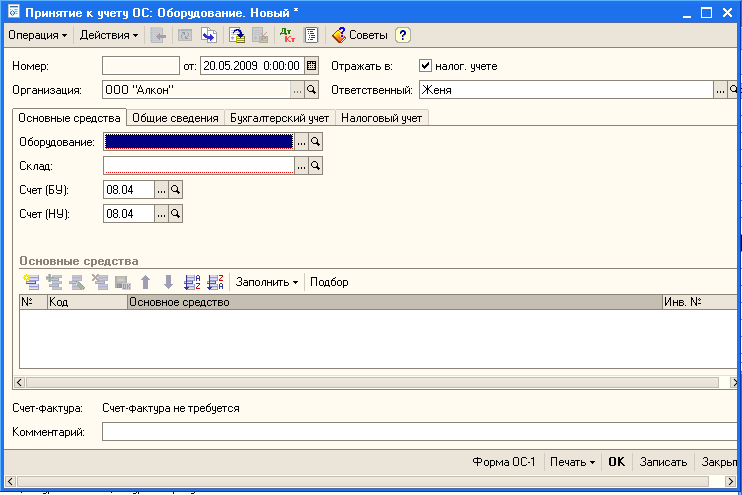
Task: Open the Дт/Кт postings icon
Action: point(287,35)
